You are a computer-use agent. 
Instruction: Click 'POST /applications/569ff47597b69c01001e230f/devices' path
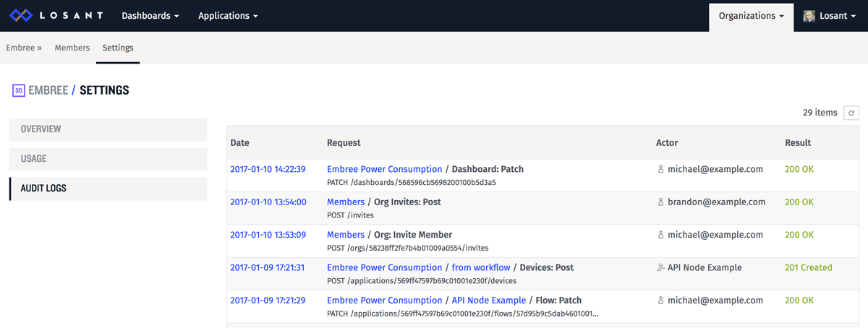click(x=422, y=280)
